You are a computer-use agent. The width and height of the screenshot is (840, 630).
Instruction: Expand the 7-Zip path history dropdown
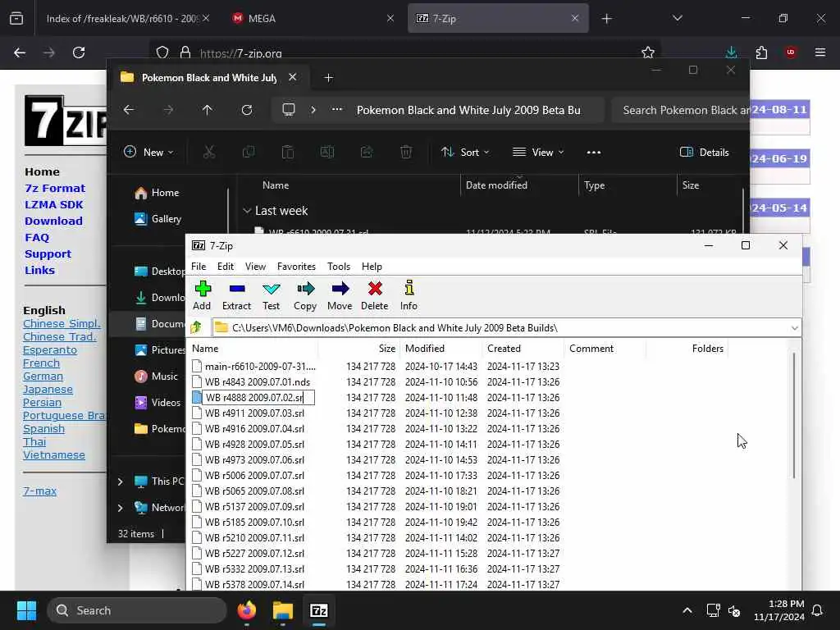coord(794,328)
